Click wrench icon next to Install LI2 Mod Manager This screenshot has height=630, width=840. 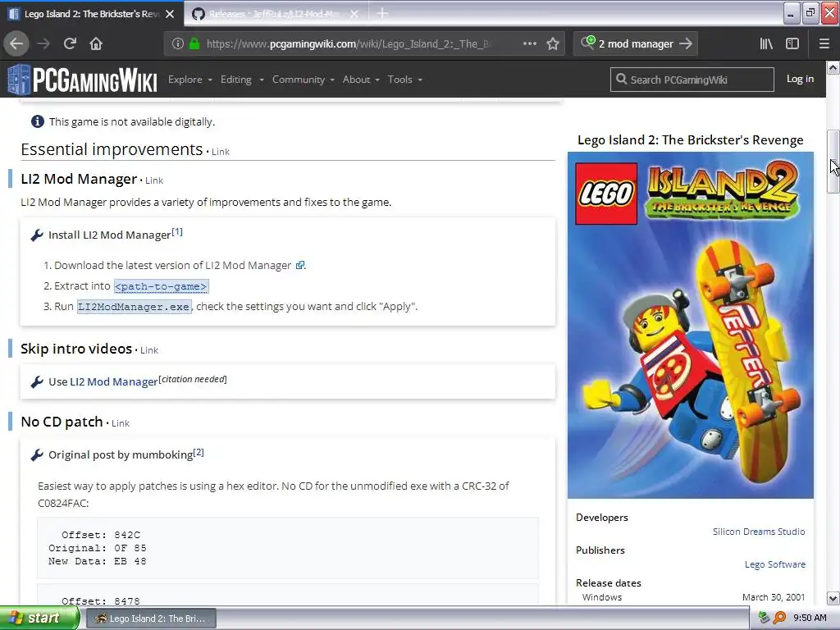(36, 235)
